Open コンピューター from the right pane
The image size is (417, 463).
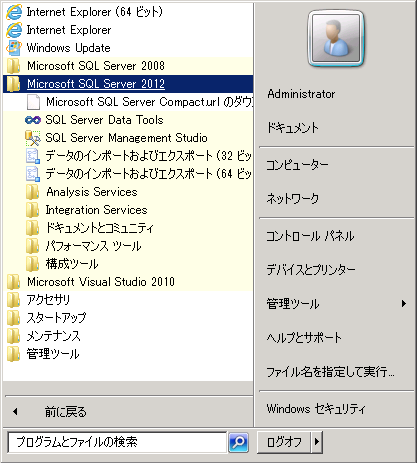[x=298, y=165]
